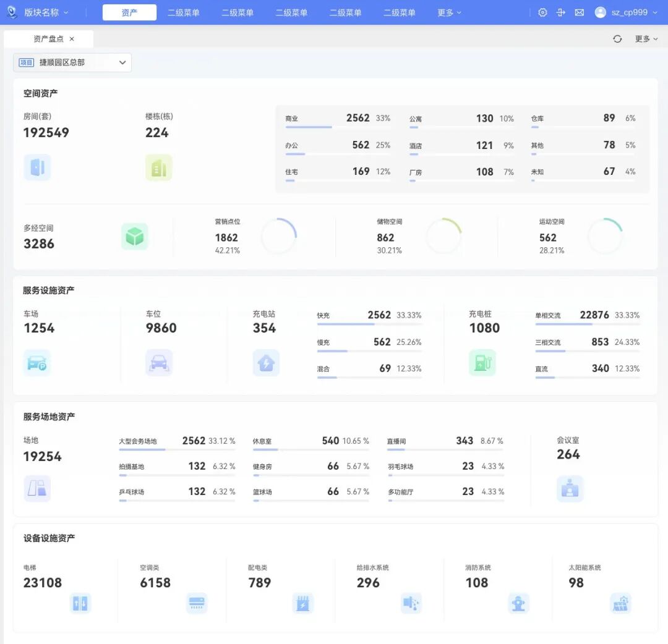Image resolution: width=668 pixels, height=644 pixels.
Task: Open the 版块名称 module dropdown
Action: [46, 12]
